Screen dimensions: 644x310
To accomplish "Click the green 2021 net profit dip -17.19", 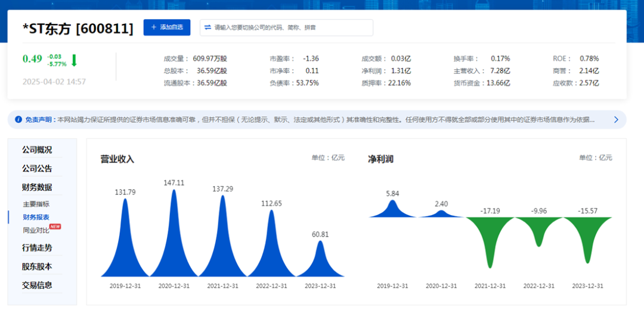I will tap(490, 242).
